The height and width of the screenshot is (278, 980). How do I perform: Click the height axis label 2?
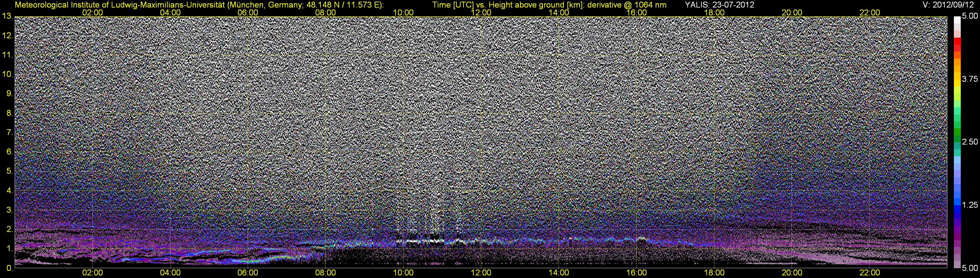[x=9, y=229]
